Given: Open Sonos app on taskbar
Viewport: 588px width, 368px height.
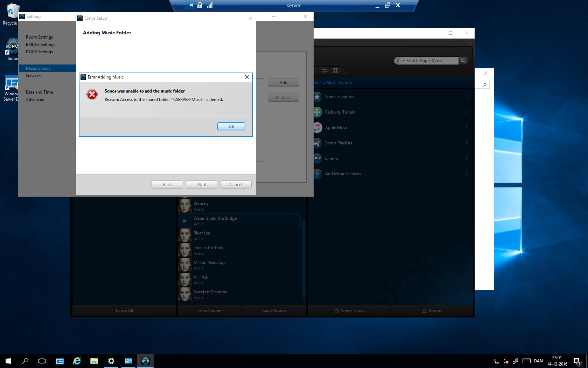Looking at the screenshot, I should point(146,361).
